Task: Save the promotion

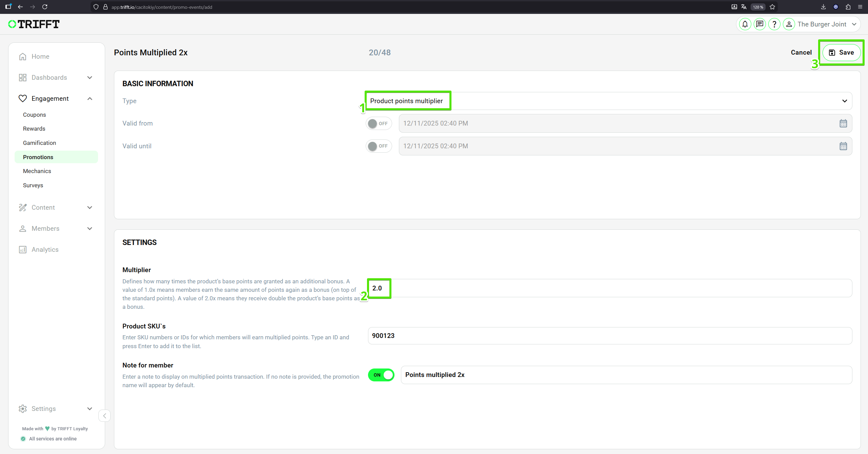Action: pyautogui.click(x=841, y=53)
